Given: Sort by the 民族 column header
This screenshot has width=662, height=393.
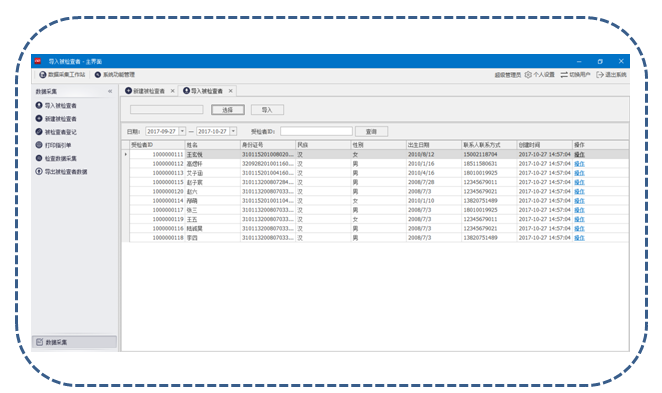Looking at the screenshot, I should click(323, 145).
